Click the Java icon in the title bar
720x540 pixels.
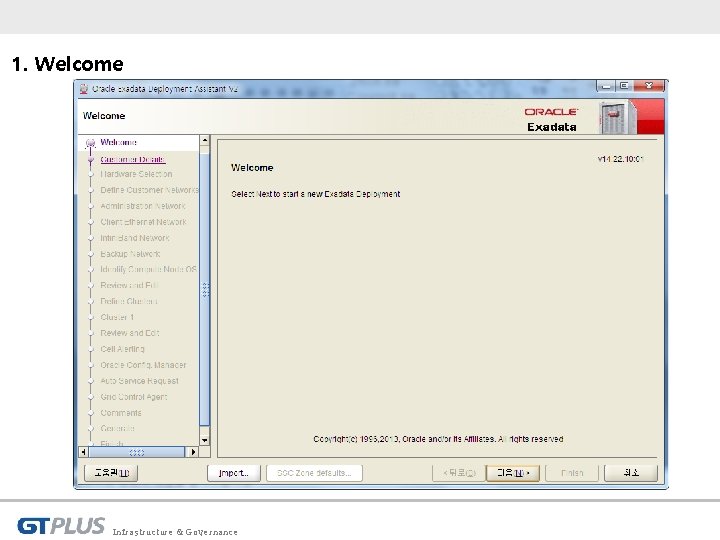[x=84, y=89]
